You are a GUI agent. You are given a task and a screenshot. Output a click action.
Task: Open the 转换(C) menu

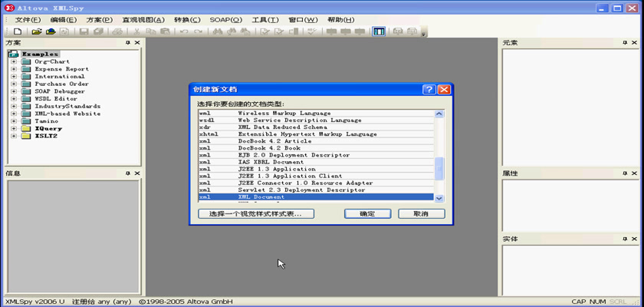click(x=187, y=20)
